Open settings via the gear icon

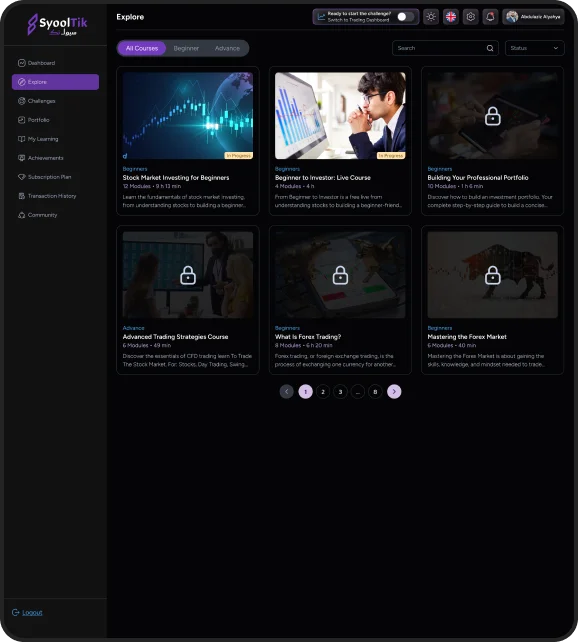point(471,17)
